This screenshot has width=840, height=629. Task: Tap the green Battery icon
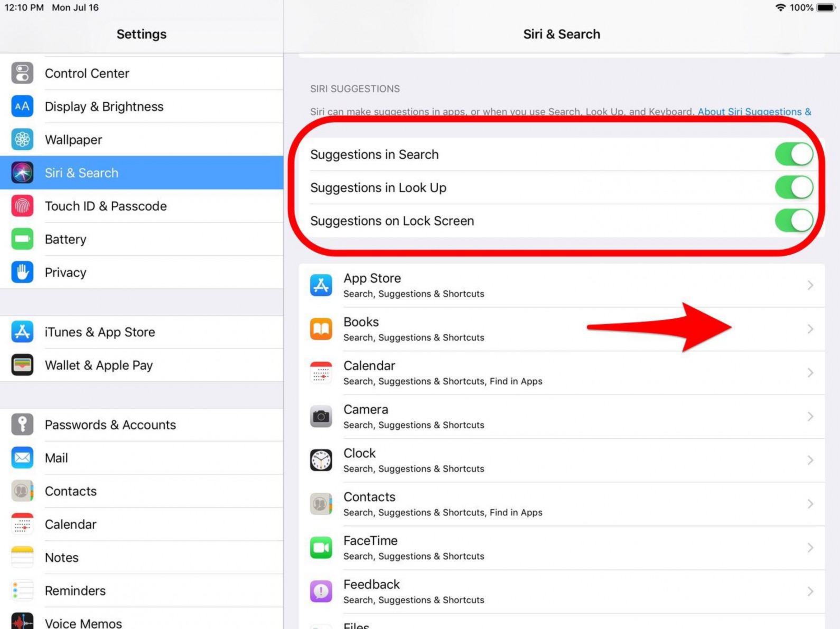(22, 239)
